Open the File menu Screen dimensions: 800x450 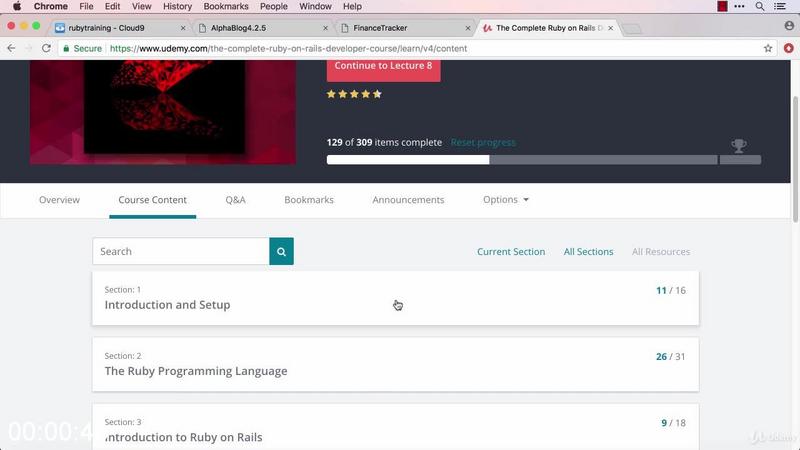click(x=86, y=6)
